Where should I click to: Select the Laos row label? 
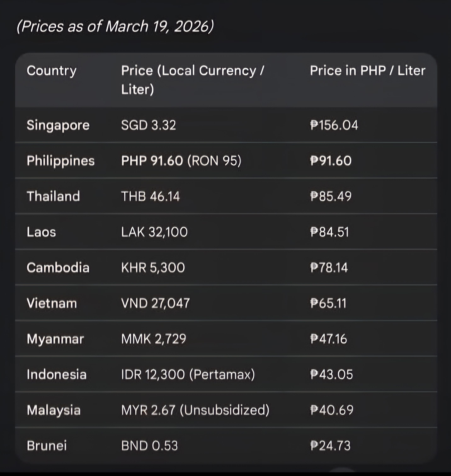(x=41, y=232)
